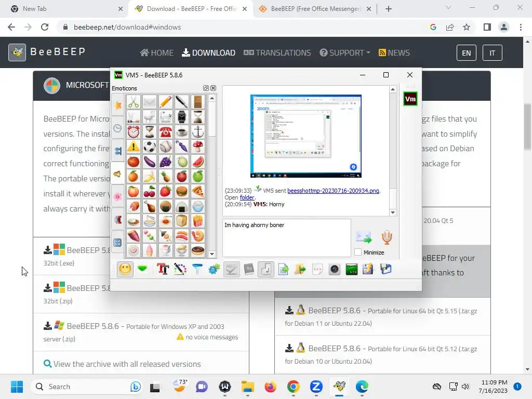The height and width of the screenshot is (399, 532).
Task: Toggle the enter-key return button in toolbar
Action: 265,270
